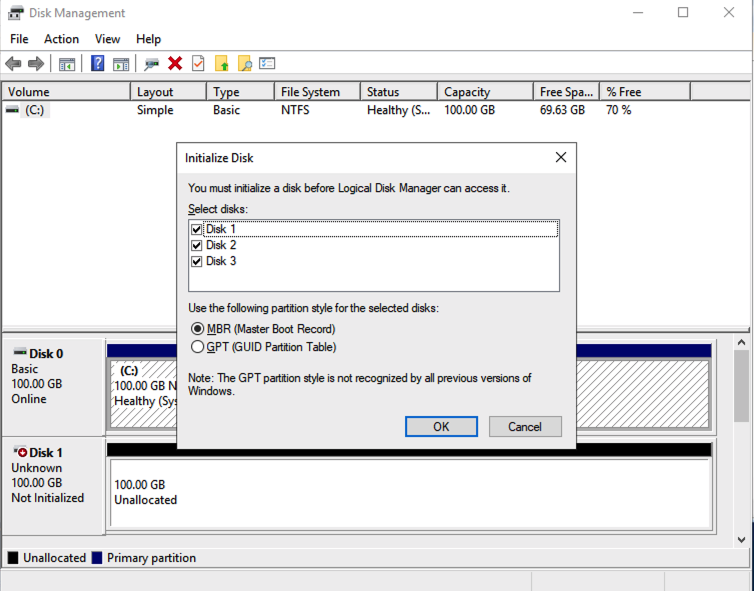
Task: Sort by the Status column header
Action: (399, 92)
